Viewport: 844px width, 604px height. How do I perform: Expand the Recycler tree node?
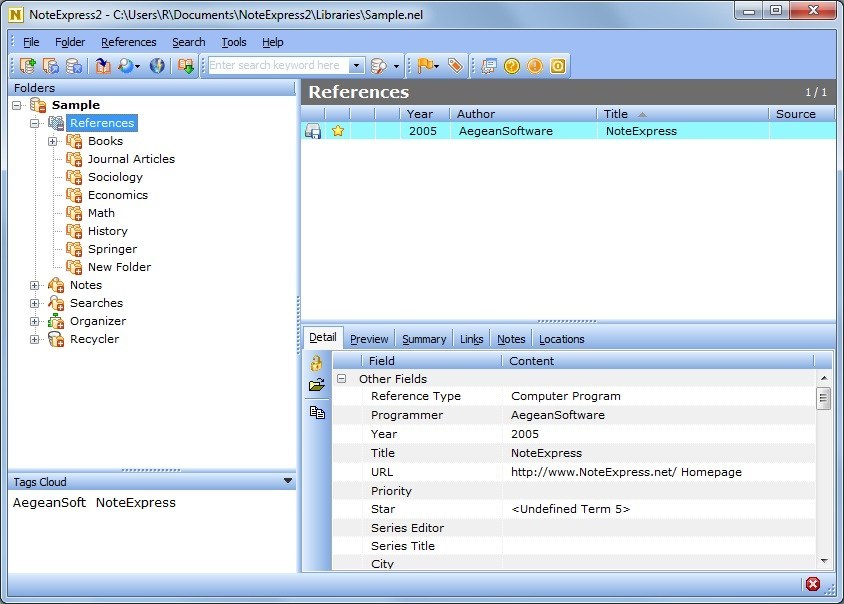(x=35, y=339)
